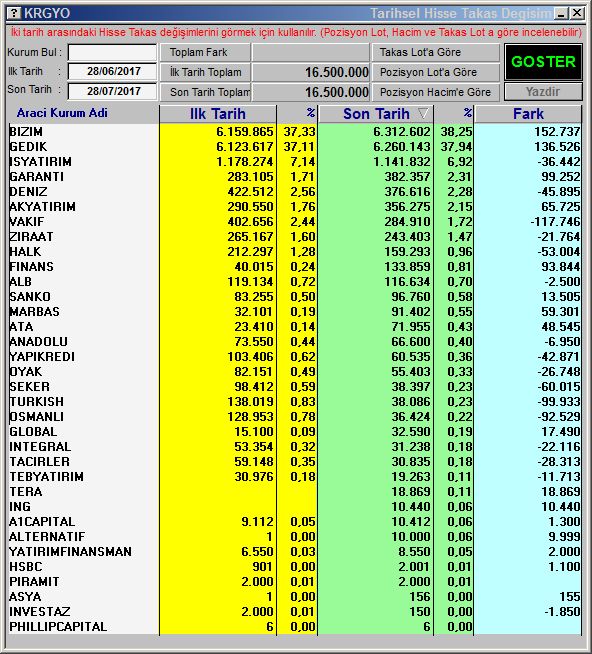Image resolution: width=592 pixels, height=654 pixels.
Task: Select the GEDIK row name
Action: [28, 147]
